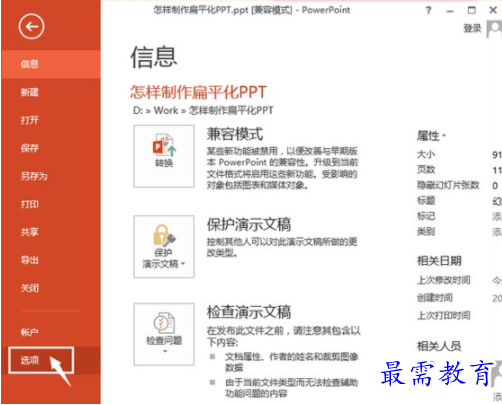Click the 登录 sign-in link
502x405 pixels.
point(472,29)
